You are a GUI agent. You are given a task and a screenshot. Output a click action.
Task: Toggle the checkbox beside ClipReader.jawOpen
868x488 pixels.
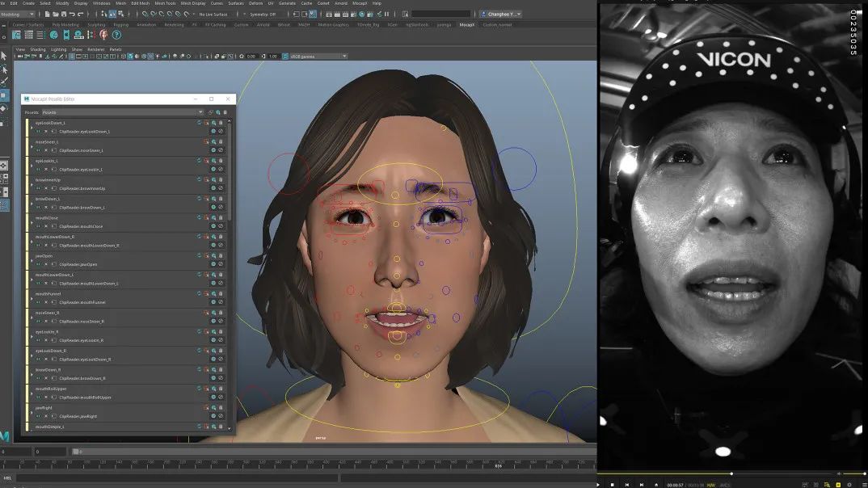tap(53, 264)
